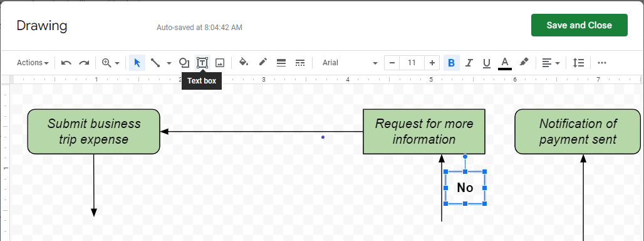Open the Zoom dropdown arrow

(117, 63)
